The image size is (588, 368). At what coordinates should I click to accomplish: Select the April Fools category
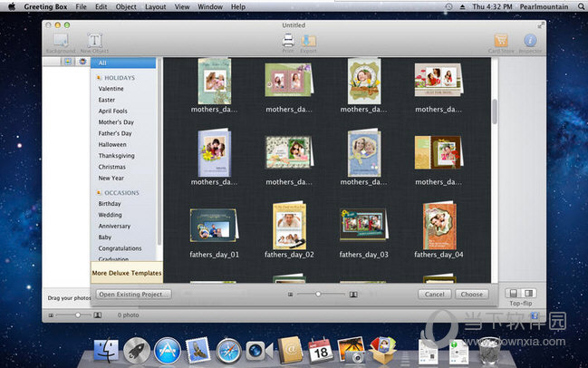[x=113, y=111]
